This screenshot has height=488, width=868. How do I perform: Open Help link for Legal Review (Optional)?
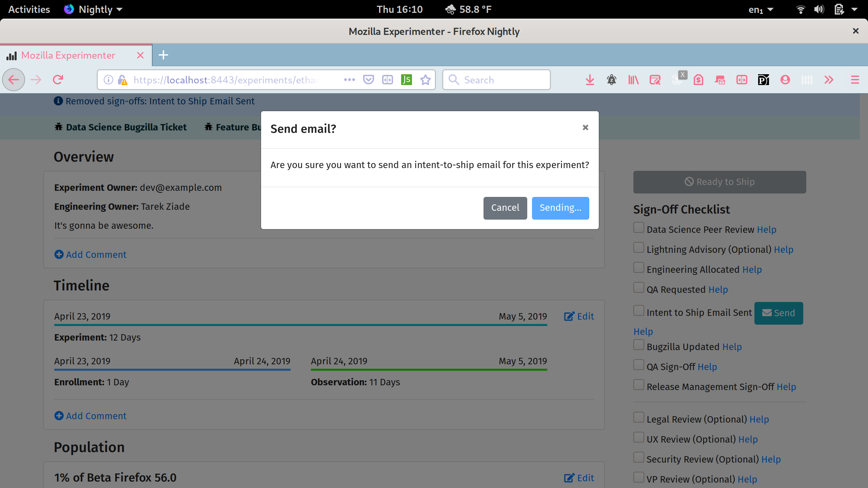click(759, 420)
